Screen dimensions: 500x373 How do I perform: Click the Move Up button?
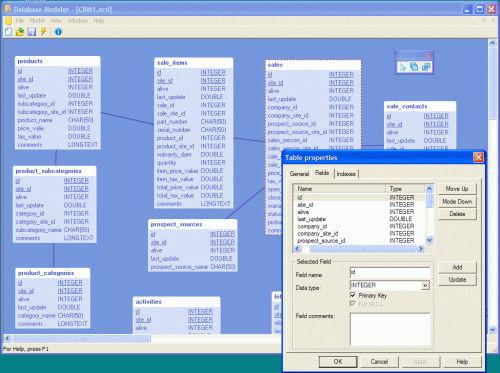[457, 189]
